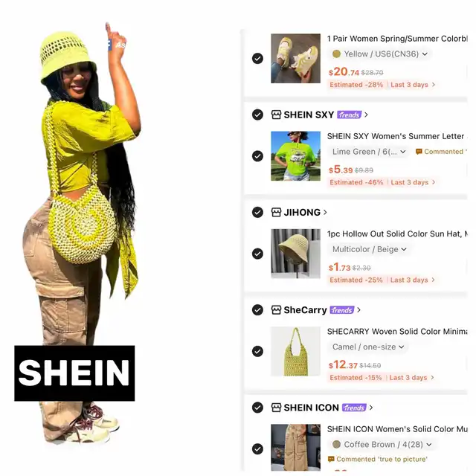Go to the JIHONG store page
Image resolution: width=476 pixels, height=476 pixels.
[x=305, y=212]
